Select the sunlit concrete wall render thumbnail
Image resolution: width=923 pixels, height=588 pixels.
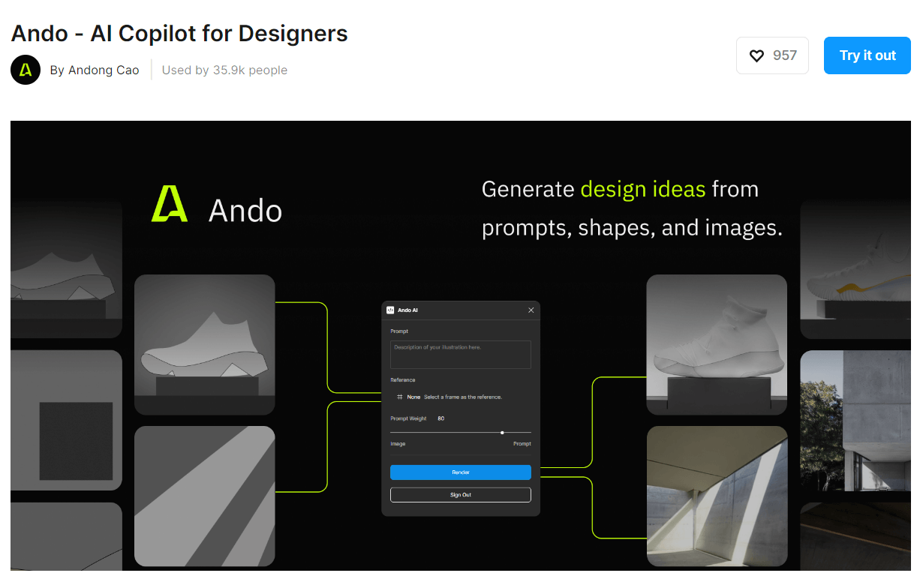point(716,496)
